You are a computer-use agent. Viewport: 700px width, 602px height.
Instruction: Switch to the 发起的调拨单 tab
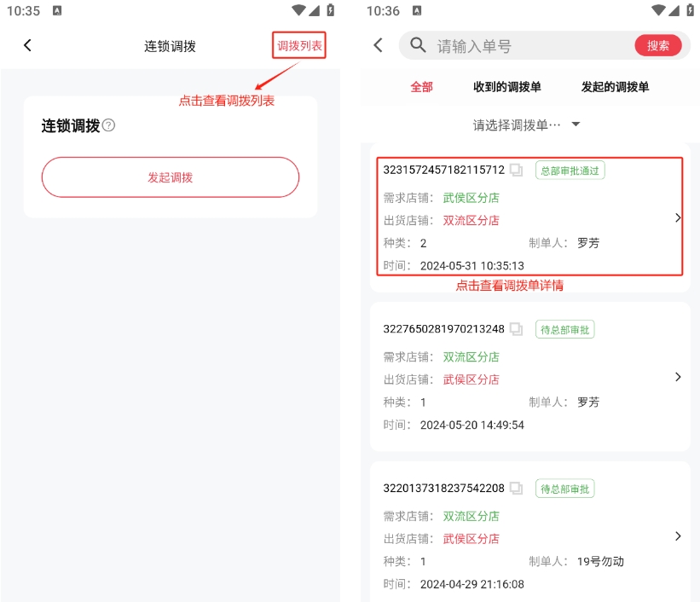(615, 87)
